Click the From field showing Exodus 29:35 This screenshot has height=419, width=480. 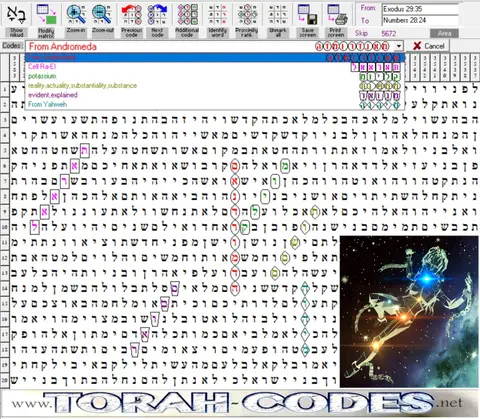pos(420,9)
